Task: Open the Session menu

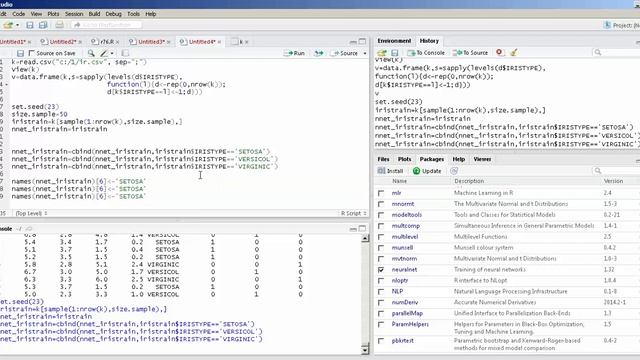Action: tap(74, 14)
